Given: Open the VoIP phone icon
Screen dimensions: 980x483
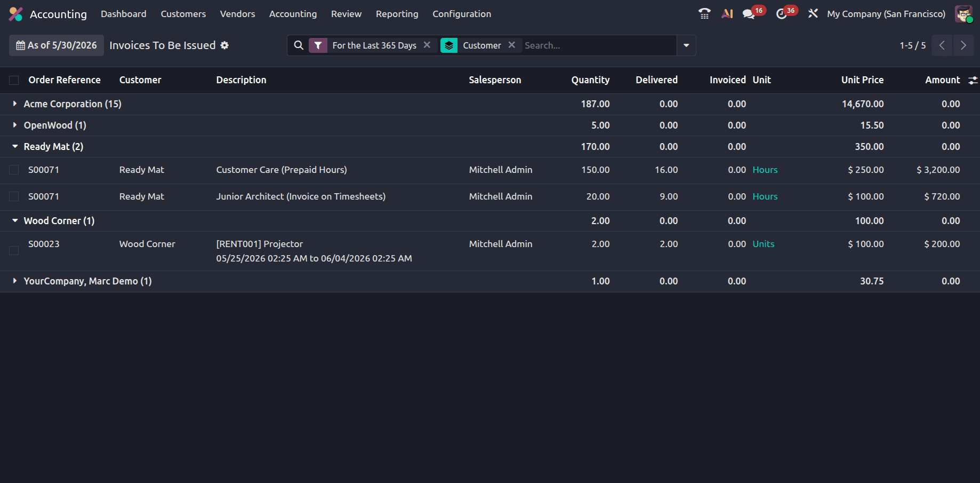Looking at the screenshot, I should pos(704,14).
